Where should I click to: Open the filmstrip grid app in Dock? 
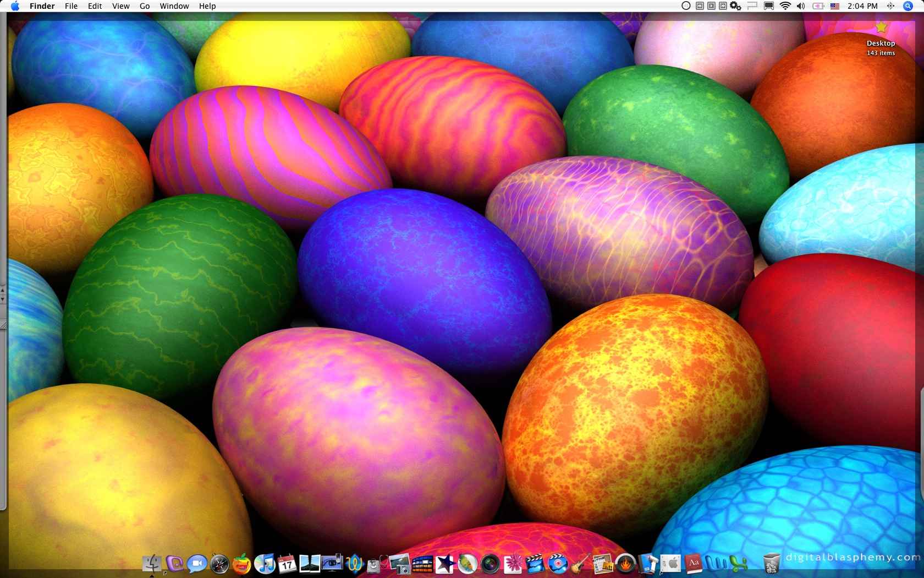click(x=422, y=564)
